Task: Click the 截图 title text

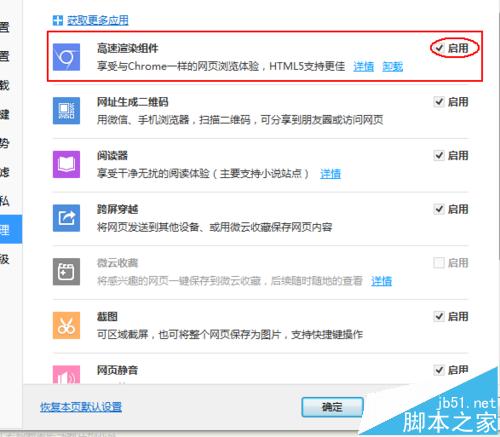Action: [x=107, y=317]
